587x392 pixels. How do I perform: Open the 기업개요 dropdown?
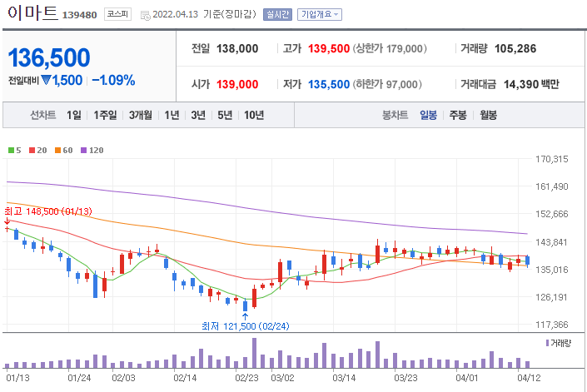pos(320,15)
